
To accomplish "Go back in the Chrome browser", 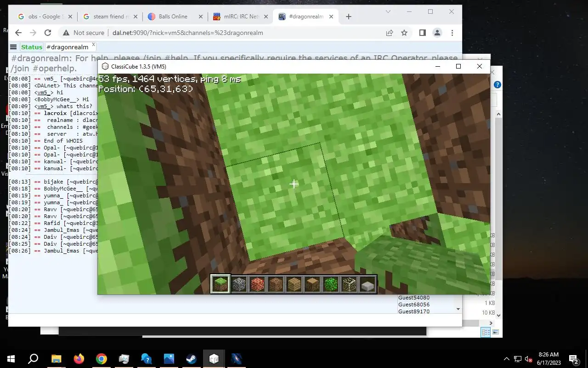I will [18, 33].
